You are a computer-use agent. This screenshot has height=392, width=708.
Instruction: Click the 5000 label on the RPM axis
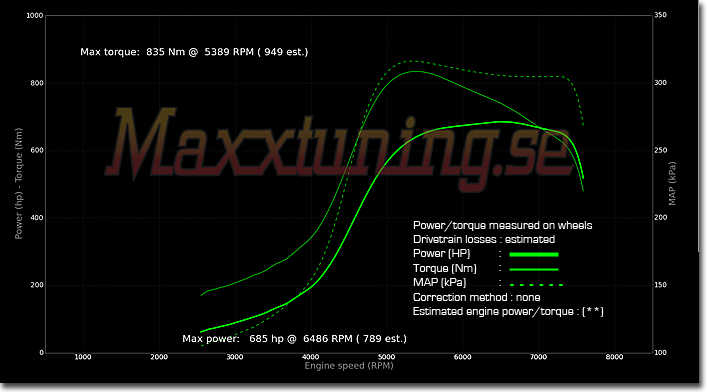387,357
